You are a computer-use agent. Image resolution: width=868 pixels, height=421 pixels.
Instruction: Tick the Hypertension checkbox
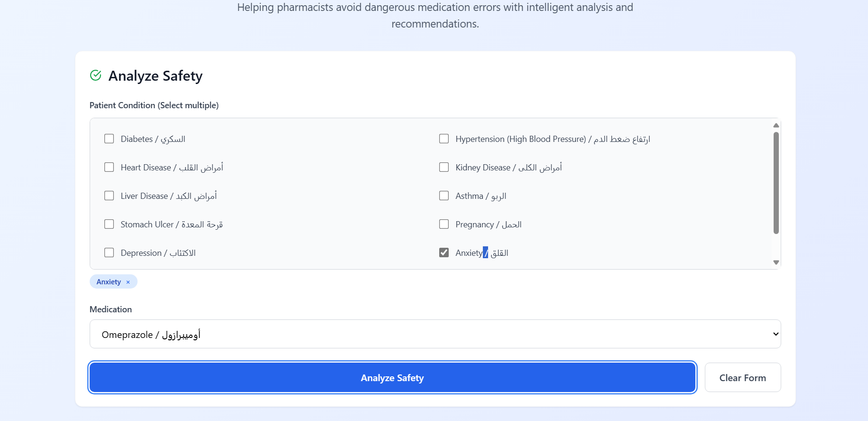pos(444,139)
